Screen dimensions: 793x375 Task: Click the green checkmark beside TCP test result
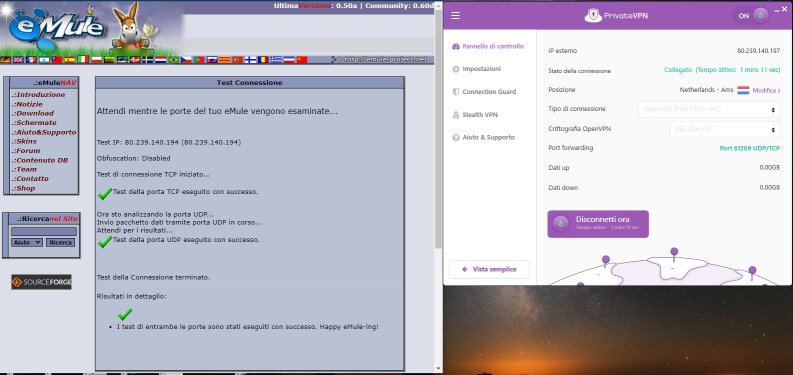click(105, 193)
